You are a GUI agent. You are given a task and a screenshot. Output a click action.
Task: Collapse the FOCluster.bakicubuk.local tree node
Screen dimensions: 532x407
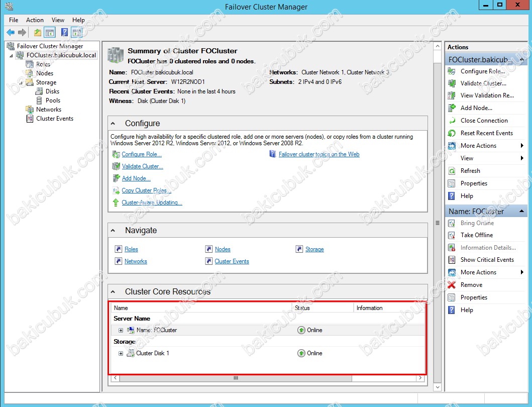[x=11, y=55]
